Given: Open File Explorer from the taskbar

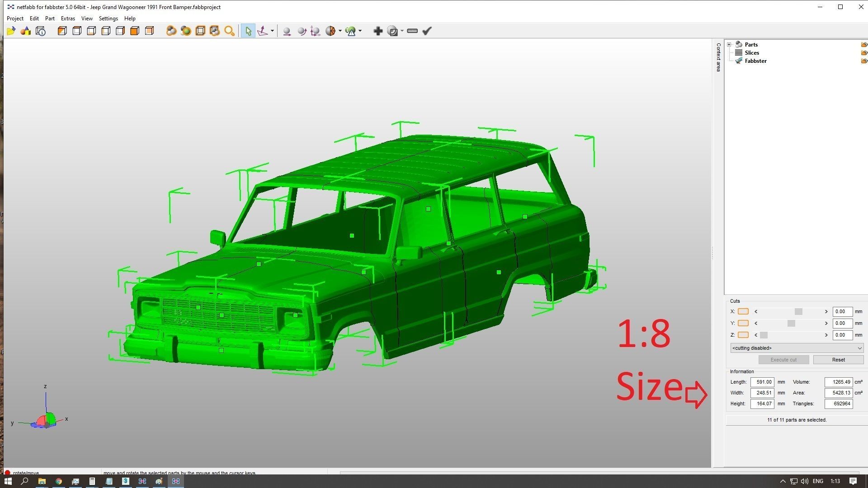Looking at the screenshot, I should click(42, 481).
